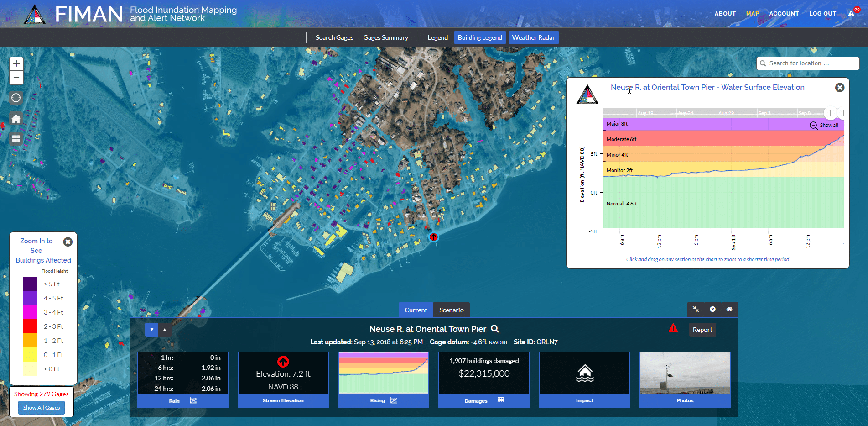Open the basemap grid icon
868x426 pixels.
pyautogui.click(x=16, y=139)
